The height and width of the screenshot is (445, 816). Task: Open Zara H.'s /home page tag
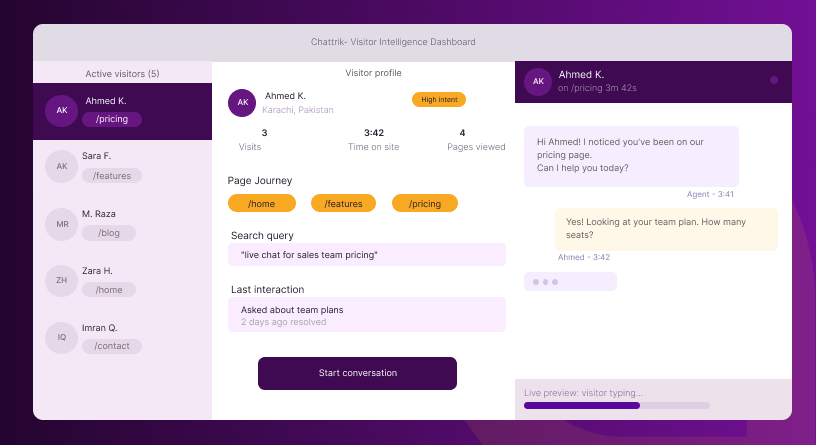tap(109, 290)
